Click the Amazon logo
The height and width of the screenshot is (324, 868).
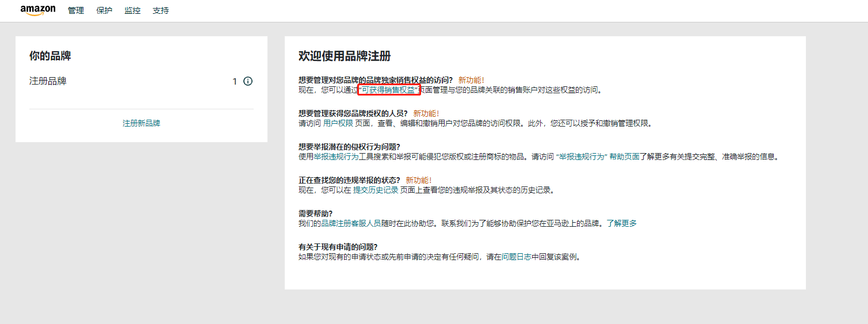pos(38,10)
